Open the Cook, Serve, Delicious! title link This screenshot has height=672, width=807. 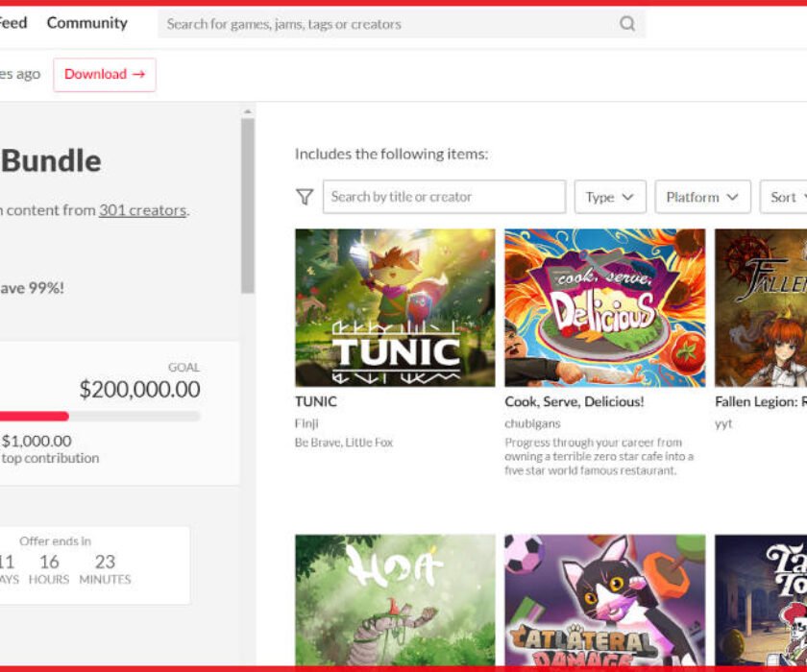point(575,401)
